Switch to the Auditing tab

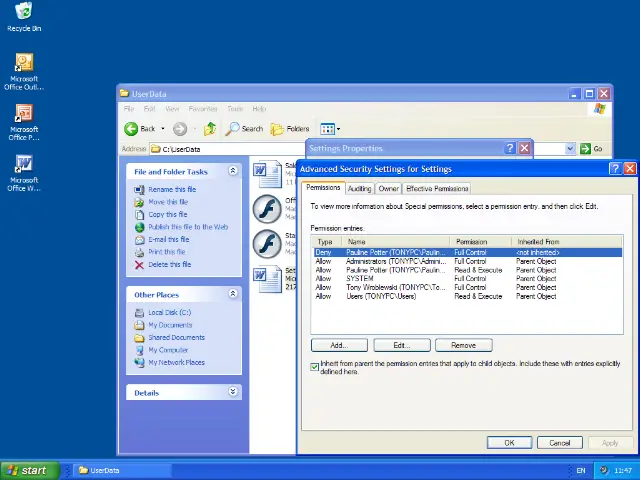click(359, 188)
